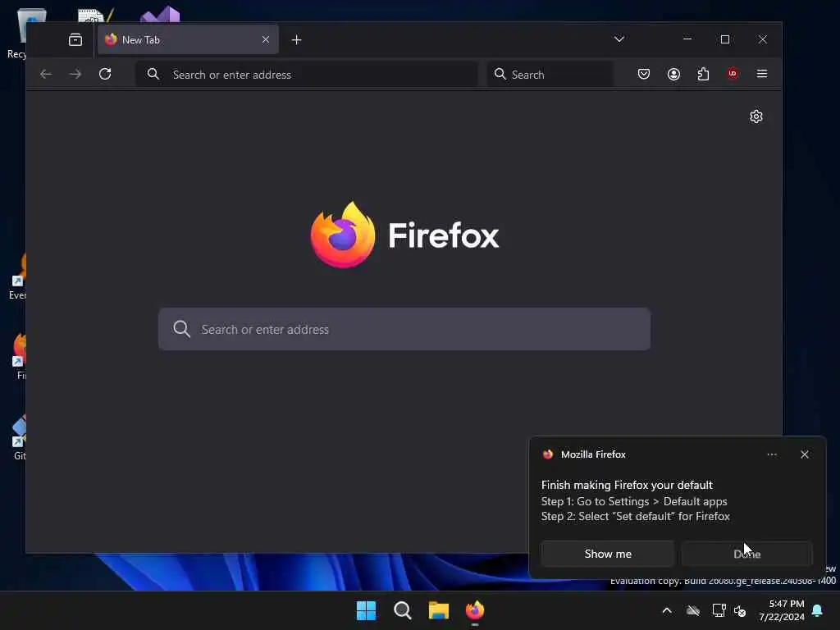The image size is (840, 630).
Task: Focus the toolbar address bar
Action: [307, 75]
